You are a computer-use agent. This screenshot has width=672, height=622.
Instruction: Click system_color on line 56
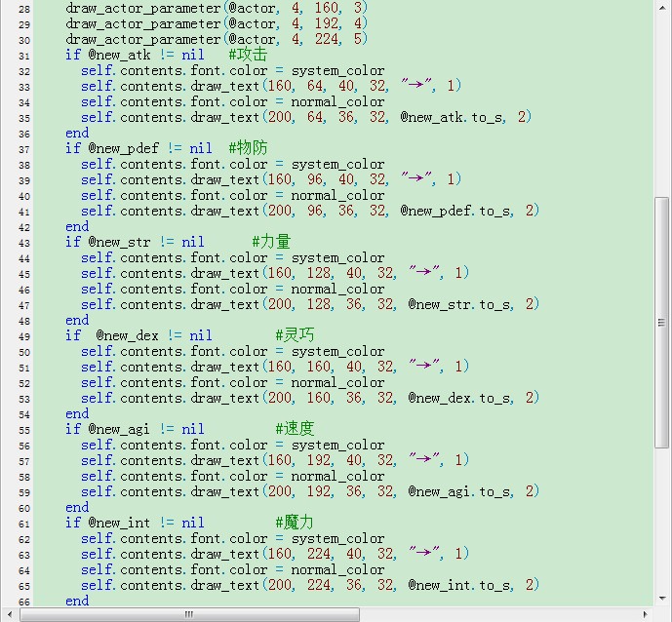[x=338, y=446]
